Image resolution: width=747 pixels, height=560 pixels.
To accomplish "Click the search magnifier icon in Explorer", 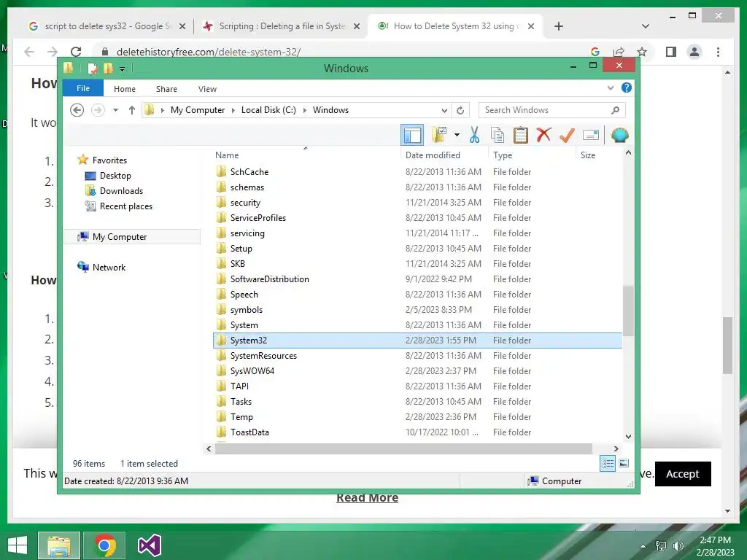I will [x=615, y=110].
